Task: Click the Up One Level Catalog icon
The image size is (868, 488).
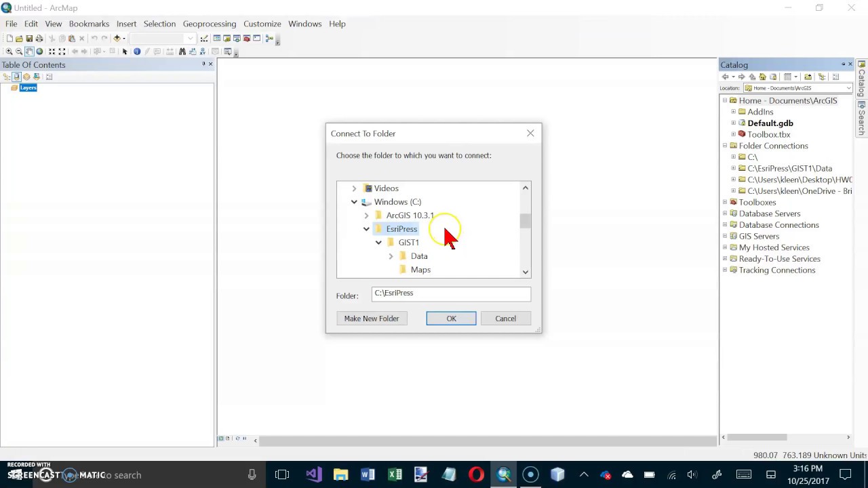Action: coord(752,77)
